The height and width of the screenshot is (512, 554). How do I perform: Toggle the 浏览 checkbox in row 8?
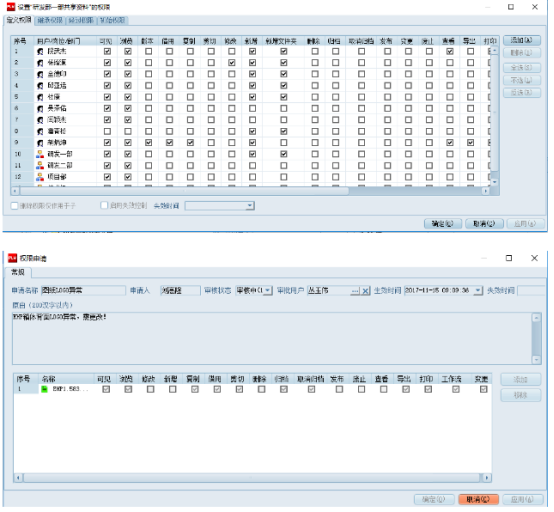point(128,131)
